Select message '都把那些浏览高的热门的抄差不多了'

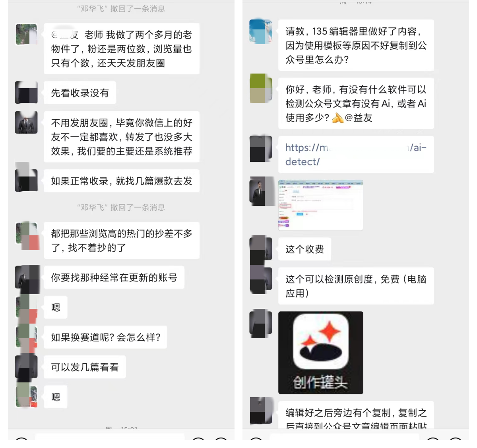click(122, 240)
